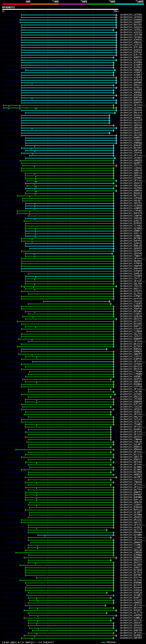The image size is (146, 644).
Task: Select the UniRef100_Q8H289 label
Action: click(x=131, y=128)
